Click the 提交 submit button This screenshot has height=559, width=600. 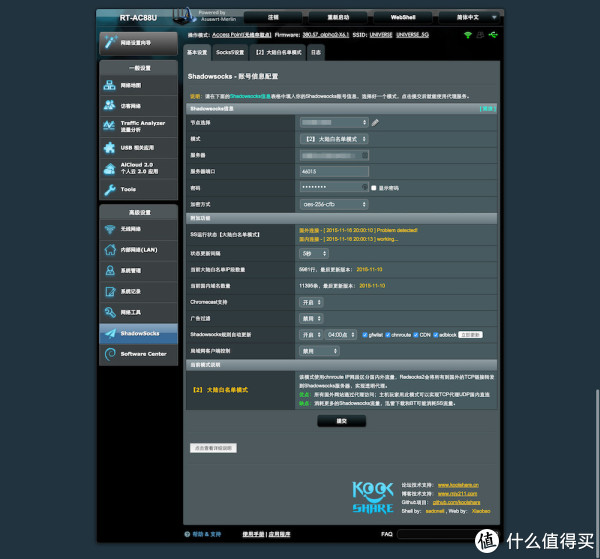pos(342,421)
